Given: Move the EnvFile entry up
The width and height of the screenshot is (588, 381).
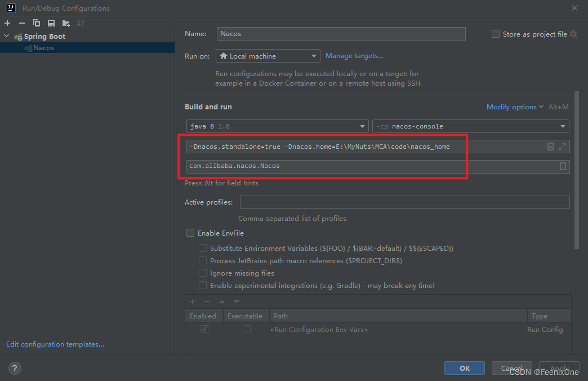Looking at the screenshot, I should (221, 302).
